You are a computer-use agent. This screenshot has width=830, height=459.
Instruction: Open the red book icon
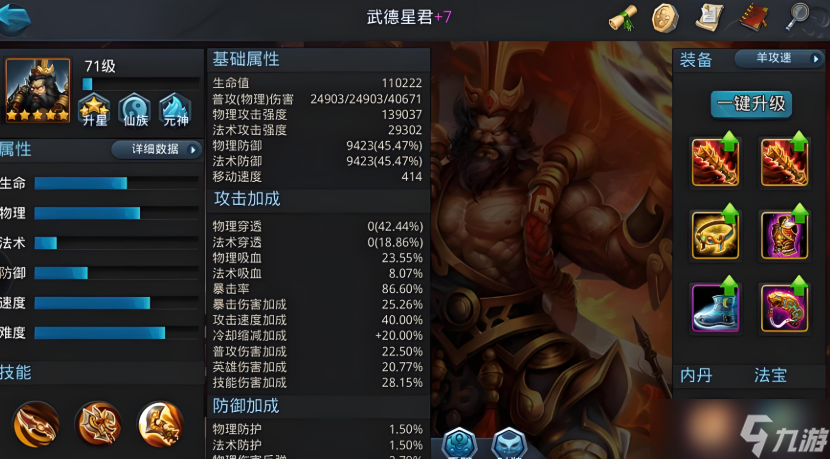point(754,19)
